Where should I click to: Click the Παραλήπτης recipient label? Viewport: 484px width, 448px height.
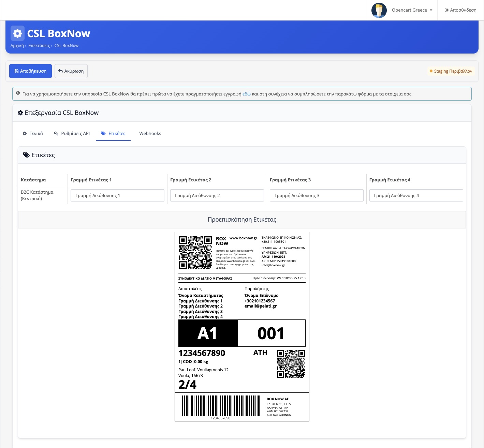[257, 289]
